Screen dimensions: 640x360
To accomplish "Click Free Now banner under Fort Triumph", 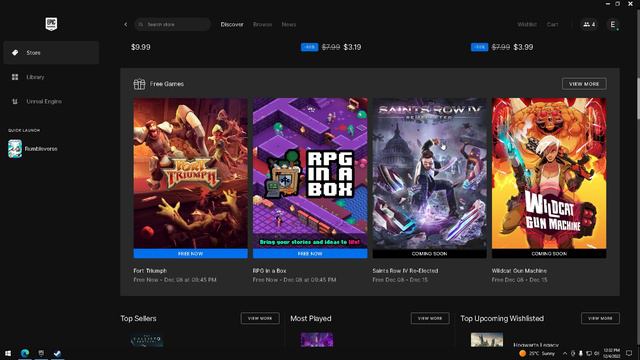I will tap(191, 253).
